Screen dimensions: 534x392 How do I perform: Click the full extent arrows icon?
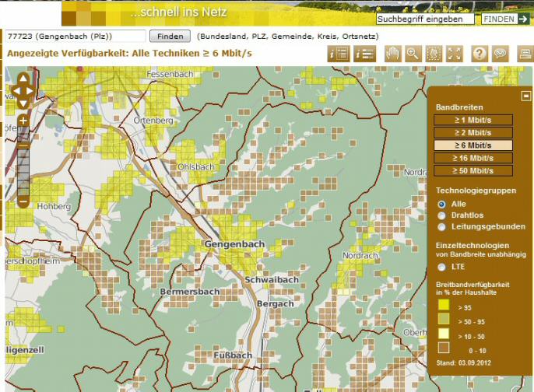[x=455, y=54]
